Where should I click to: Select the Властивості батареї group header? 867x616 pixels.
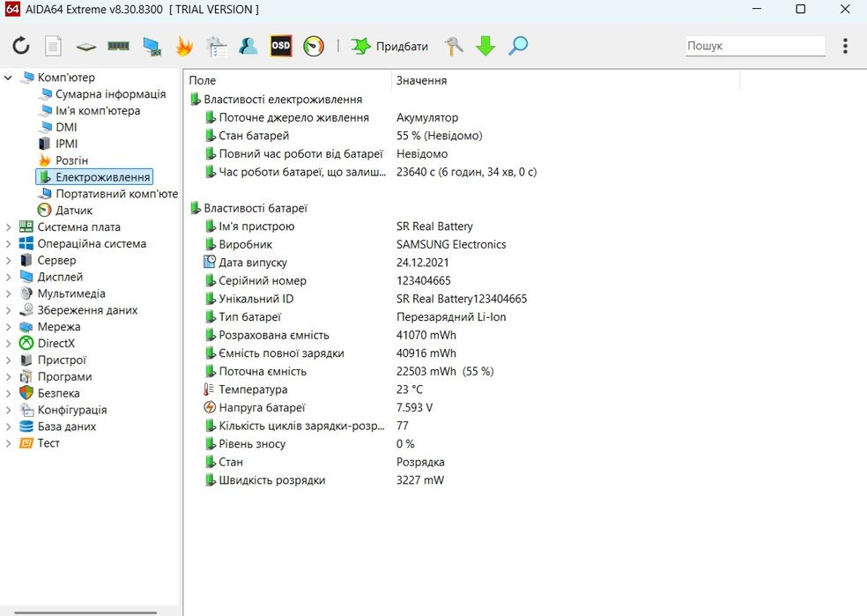pyautogui.click(x=255, y=209)
